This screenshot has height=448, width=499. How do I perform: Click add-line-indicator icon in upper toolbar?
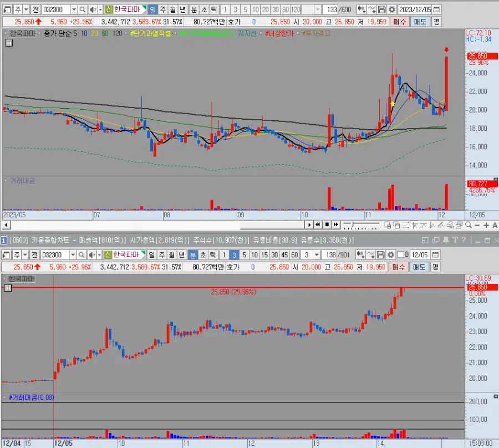pos(371,9)
